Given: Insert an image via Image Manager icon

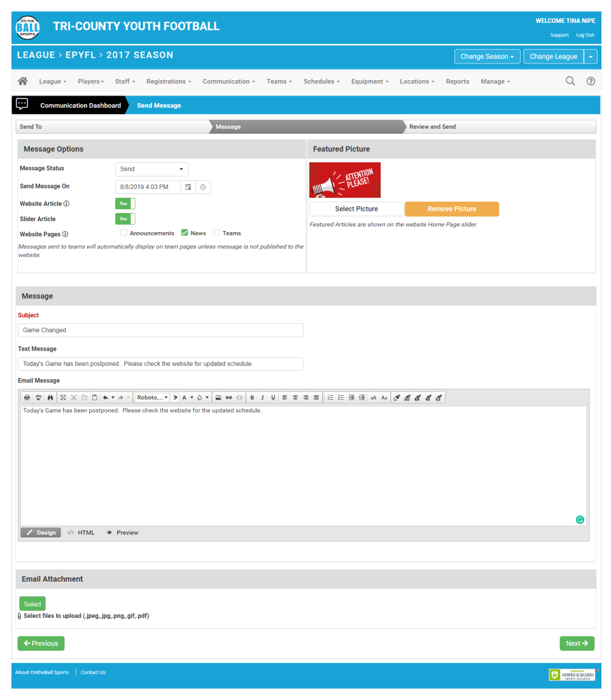Looking at the screenshot, I should point(218,397).
